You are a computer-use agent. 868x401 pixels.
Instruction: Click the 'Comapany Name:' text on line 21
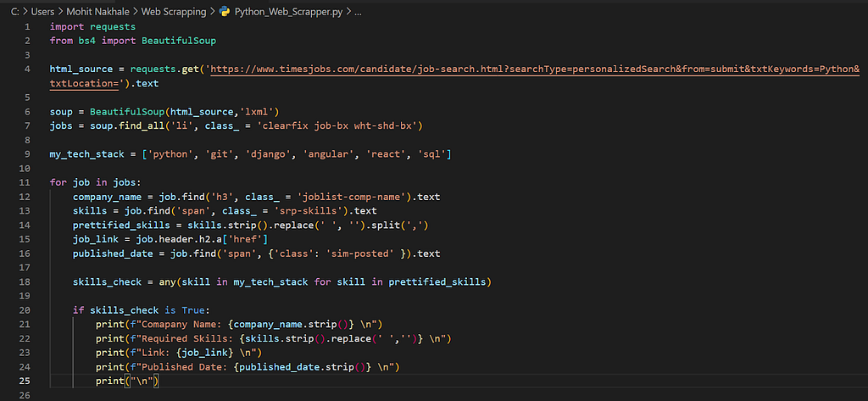[x=180, y=325]
